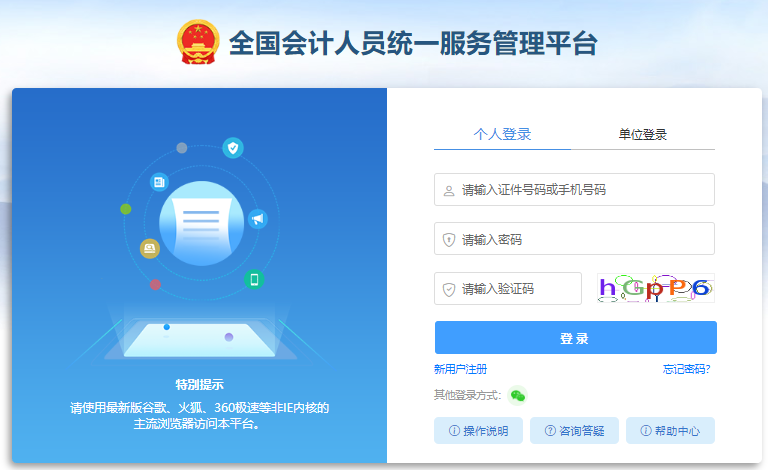Click the blue 登录 button
The image size is (768, 470).
tap(576, 337)
